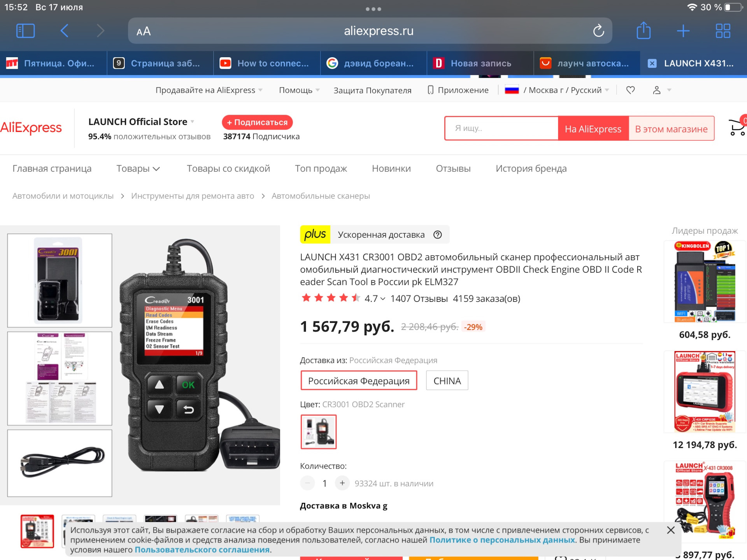This screenshot has width=747, height=560.
Task: Show the tab overview grid
Action: pos(723,31)
